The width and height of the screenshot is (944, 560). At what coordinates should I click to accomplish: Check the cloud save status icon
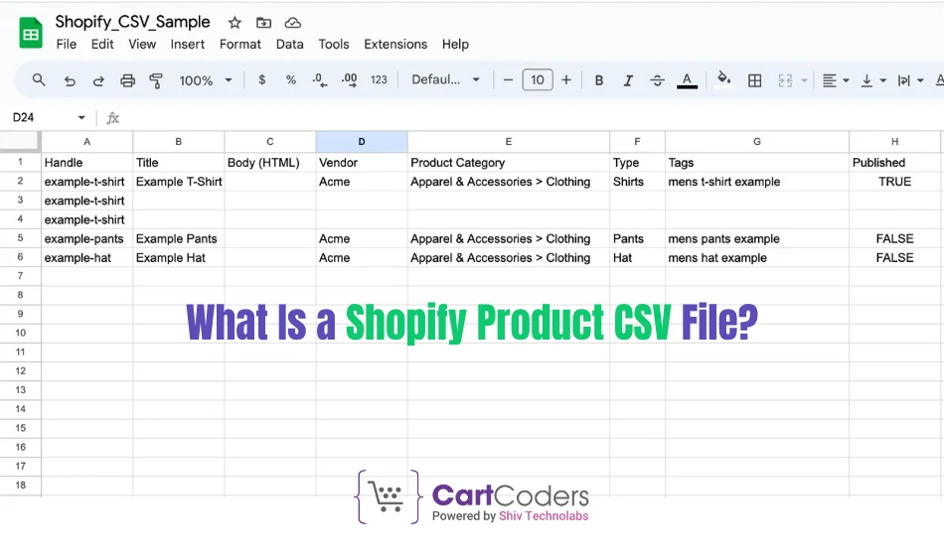point(292,23)
